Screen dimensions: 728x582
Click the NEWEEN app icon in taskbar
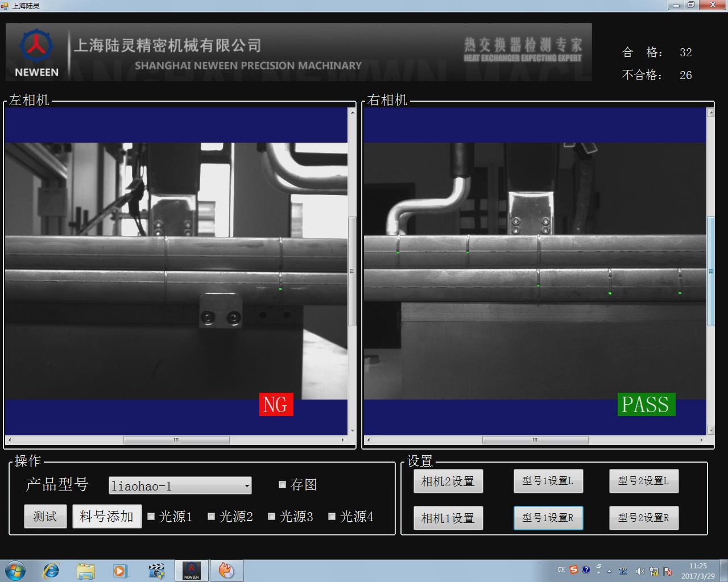(191, 570)
